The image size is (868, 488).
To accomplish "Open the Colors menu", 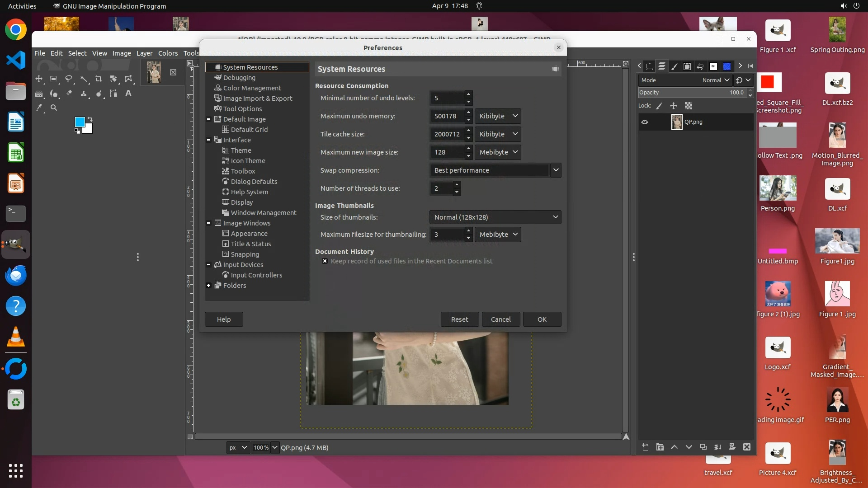I will [168, 53].
